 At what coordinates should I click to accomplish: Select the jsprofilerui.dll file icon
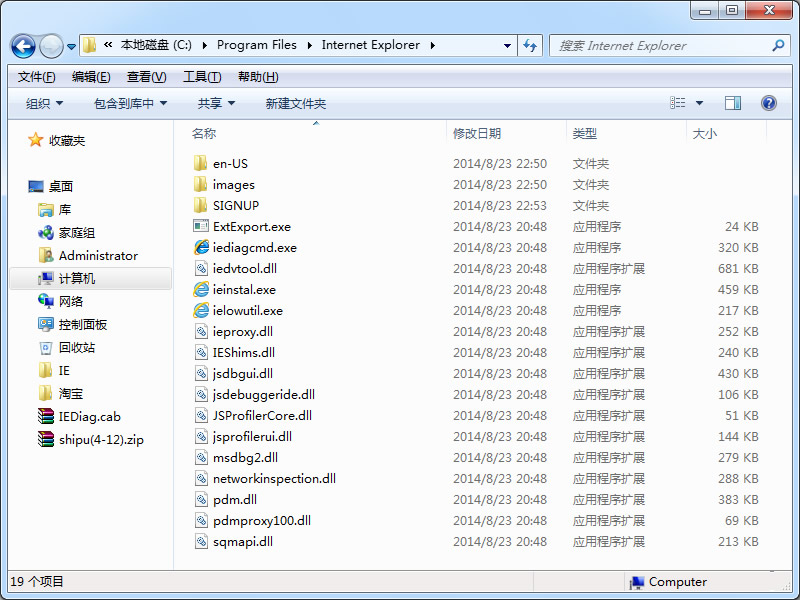202,436
